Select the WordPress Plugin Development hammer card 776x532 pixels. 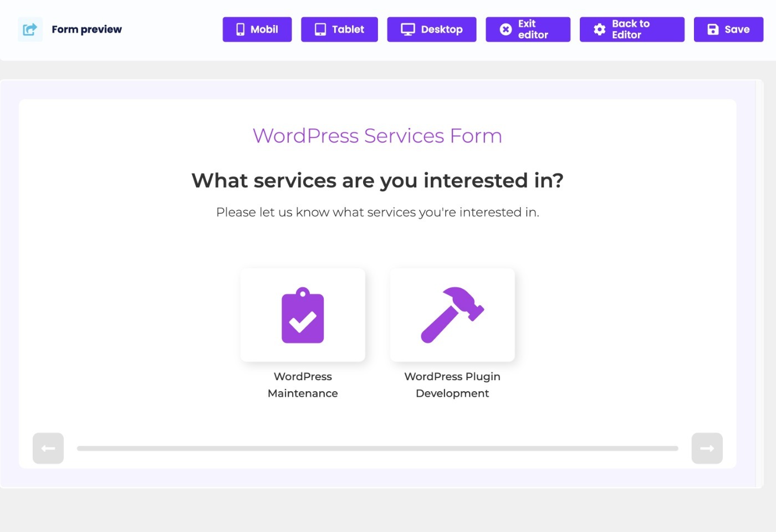coord(452,315)
